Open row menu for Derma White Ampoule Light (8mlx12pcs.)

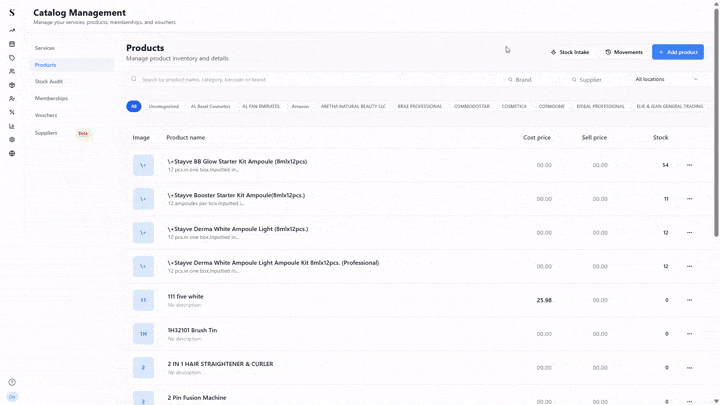click(689, 232)
